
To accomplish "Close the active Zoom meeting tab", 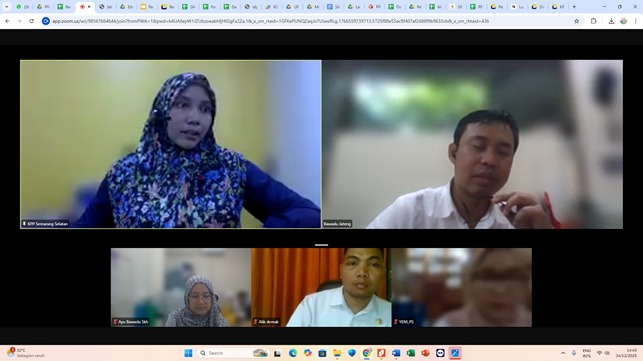I will (x=89, y=7).
